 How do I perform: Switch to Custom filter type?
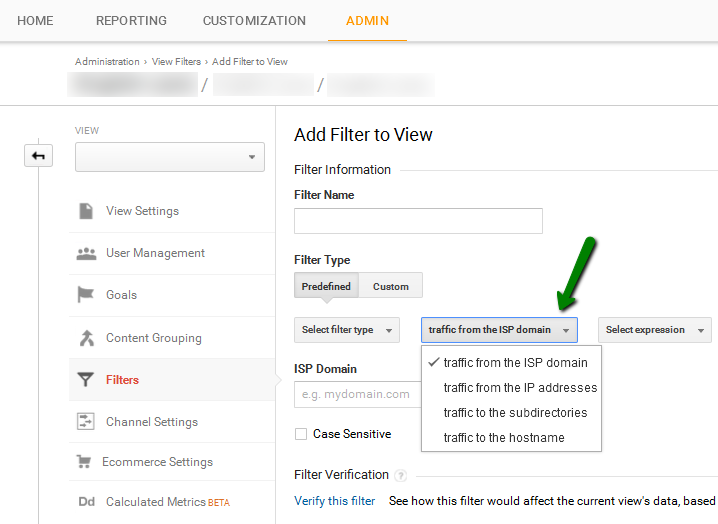pyautogui.click(x=391, y=286)
